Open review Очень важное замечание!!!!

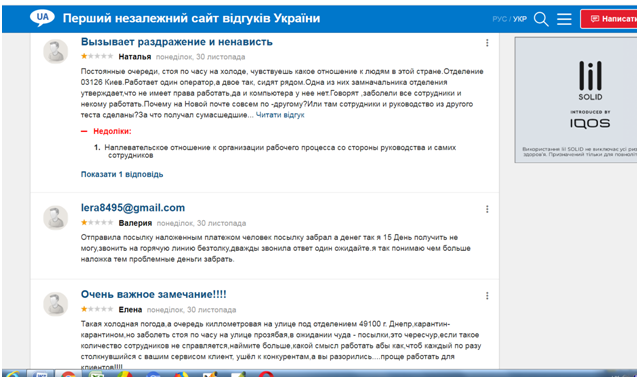154,294
